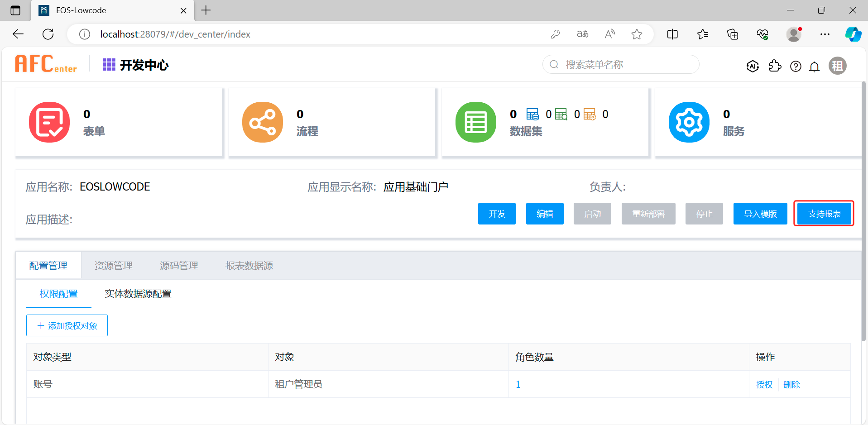Screen dimensions: 868x425
Task: Click the 表单 form card icon
Action: (49, 122)
